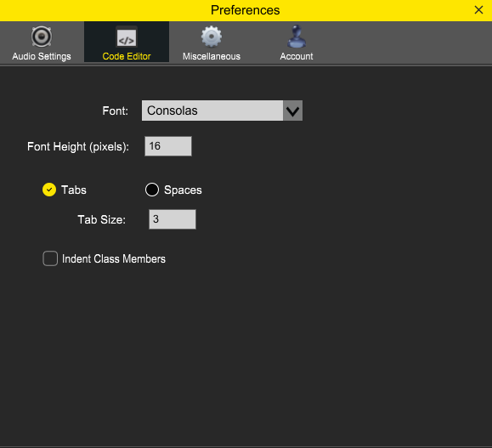Click the code brackets icon for Code Editor
Viewport: 492px width, 448px height.
[x=127, y=37]
